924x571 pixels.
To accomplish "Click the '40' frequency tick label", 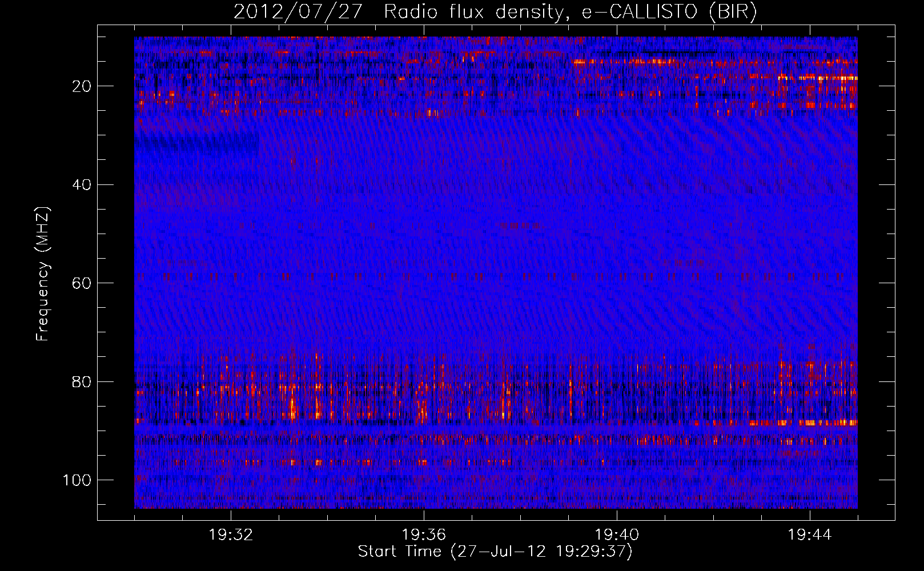I will point(82,185).
